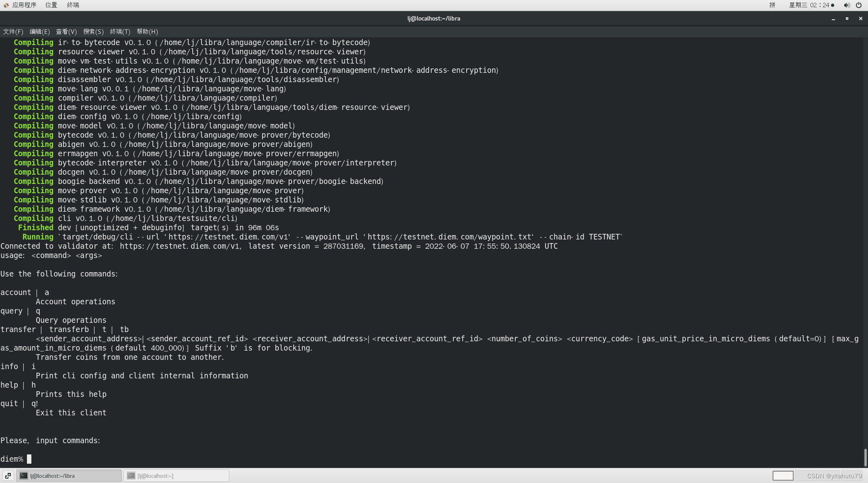
Task: Click the 'Please, input commands:' line
Action: point(50,440)
